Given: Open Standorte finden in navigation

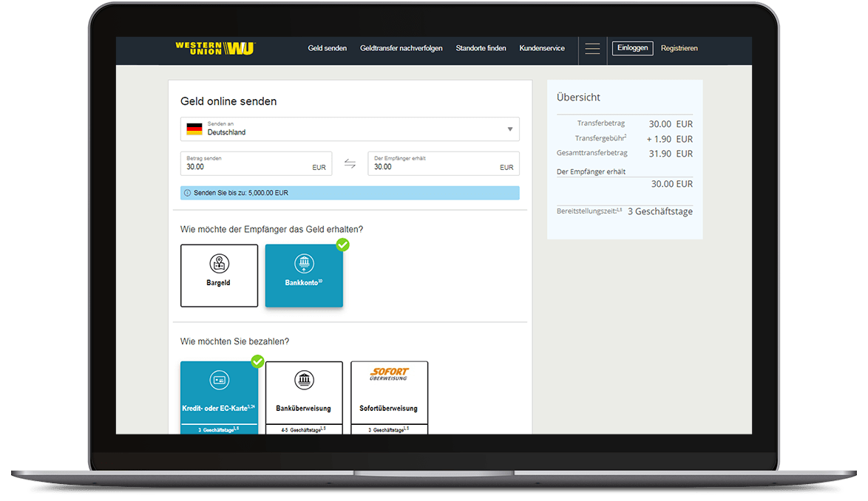Looking at the screenshot, I should pos(481,49).
